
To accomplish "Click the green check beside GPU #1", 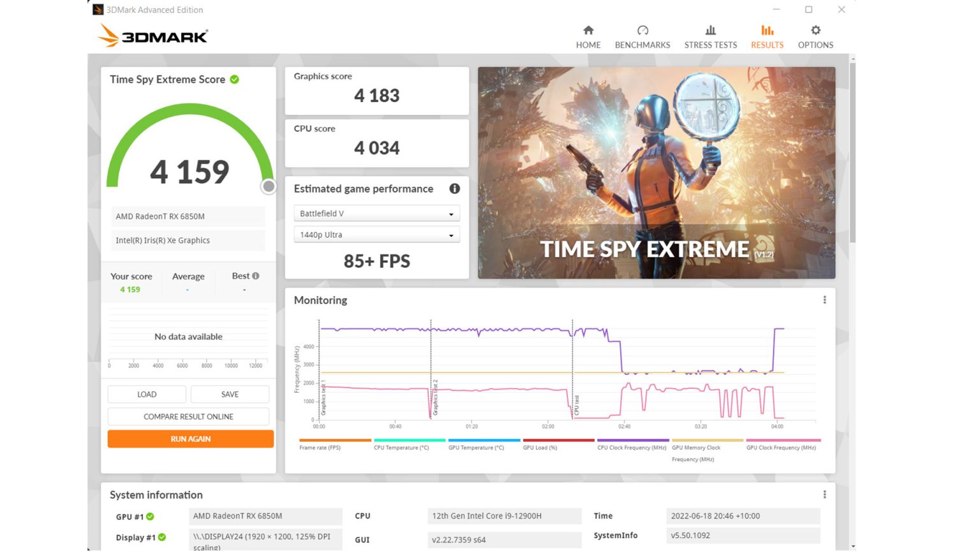I will click(x=150, y=517).
